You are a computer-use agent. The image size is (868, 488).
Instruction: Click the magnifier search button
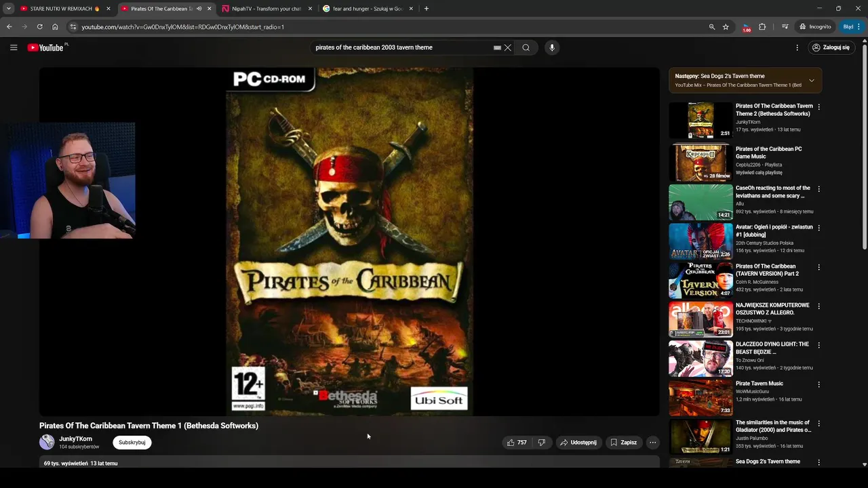pyautogui.click(x=526, y=47)
